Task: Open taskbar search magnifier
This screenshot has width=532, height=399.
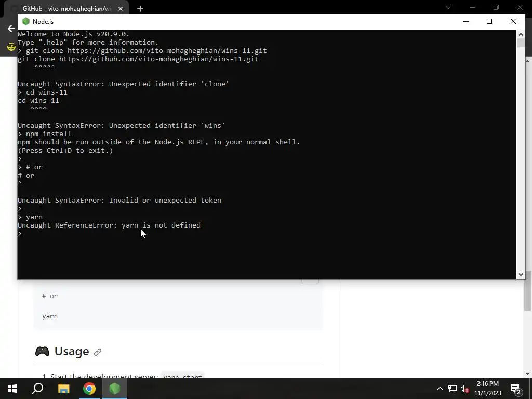Action: click(37, 389)
